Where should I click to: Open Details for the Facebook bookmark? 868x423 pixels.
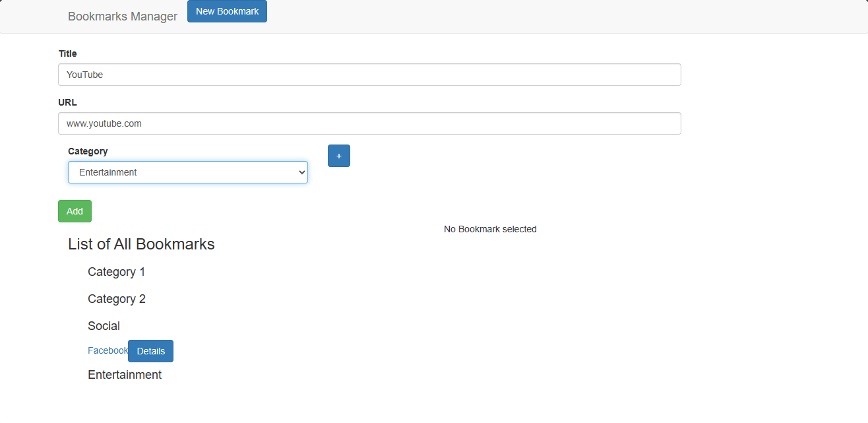(150, 351)
